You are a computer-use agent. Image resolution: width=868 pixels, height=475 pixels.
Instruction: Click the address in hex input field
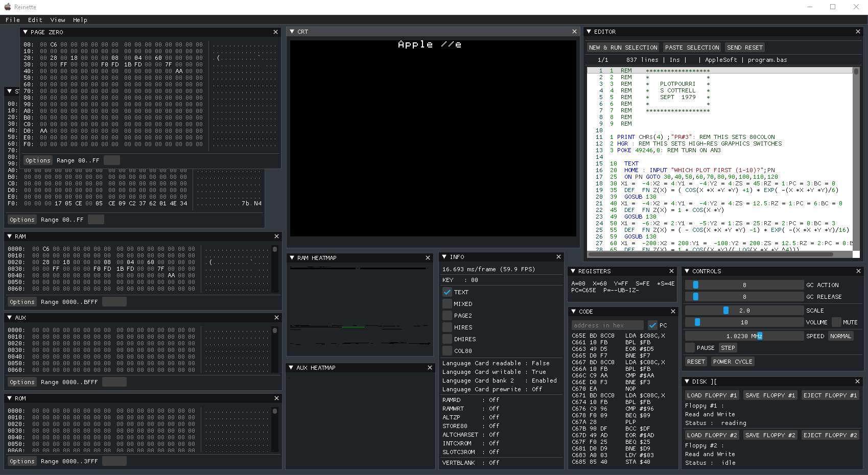click(607, 325)
